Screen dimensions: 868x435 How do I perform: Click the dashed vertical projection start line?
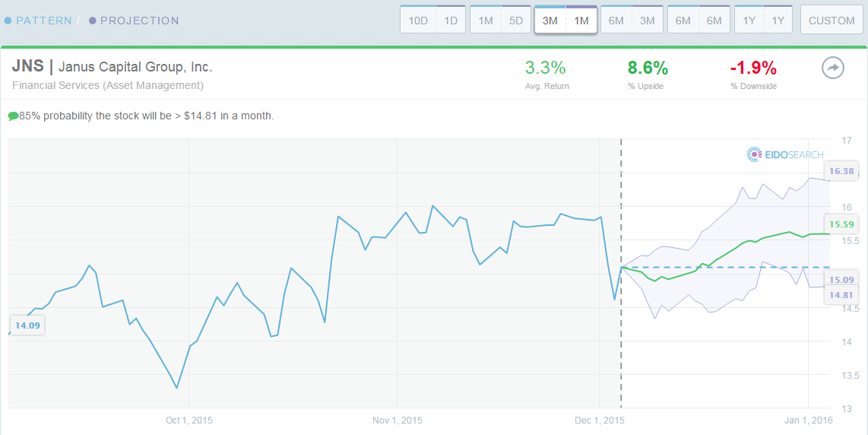(x=621, y=274)
